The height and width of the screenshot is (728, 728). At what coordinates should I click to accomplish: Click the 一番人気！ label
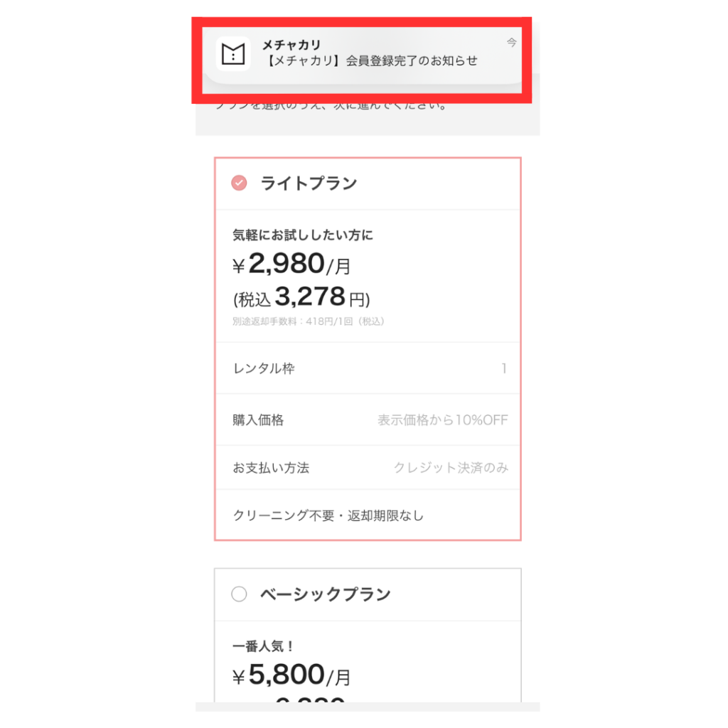263,646
